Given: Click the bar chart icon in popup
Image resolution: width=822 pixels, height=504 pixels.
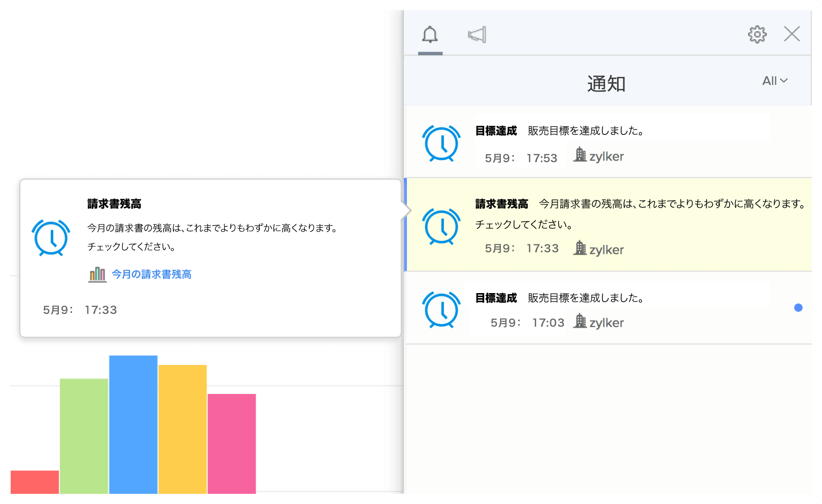Looking at the screenshot, I should coord(97,274).
